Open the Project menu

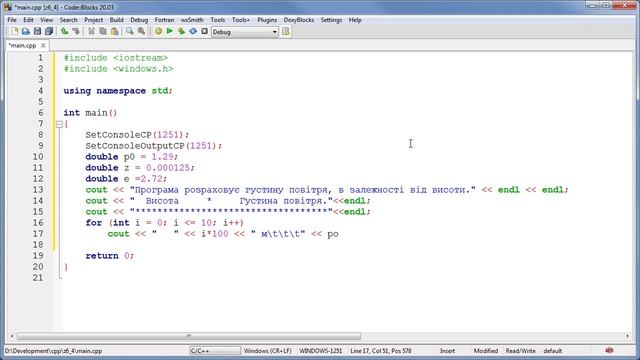point(93,20)
